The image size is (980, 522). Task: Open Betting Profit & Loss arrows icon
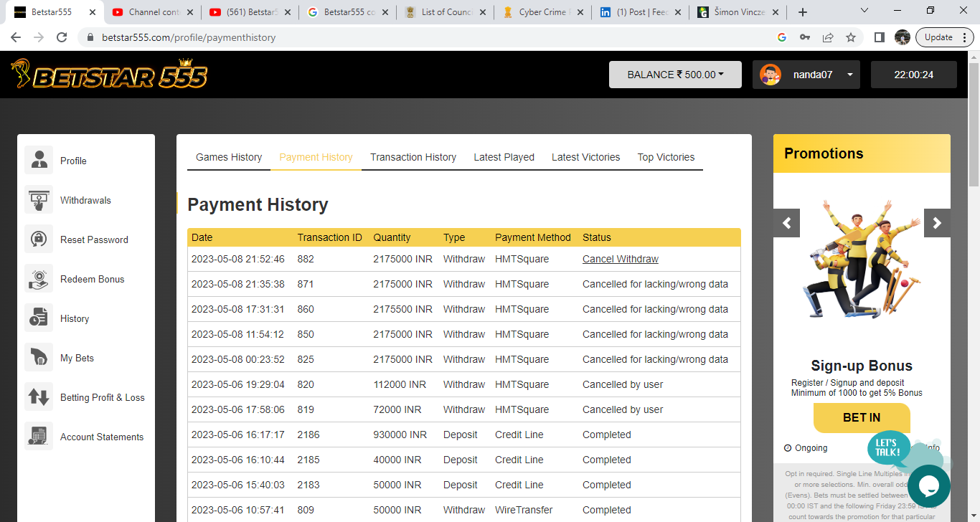(39, 397)
